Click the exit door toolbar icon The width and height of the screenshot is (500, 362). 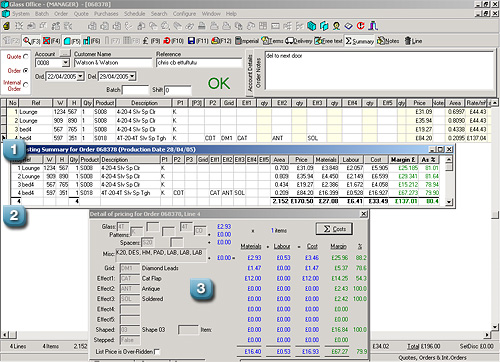373,26
